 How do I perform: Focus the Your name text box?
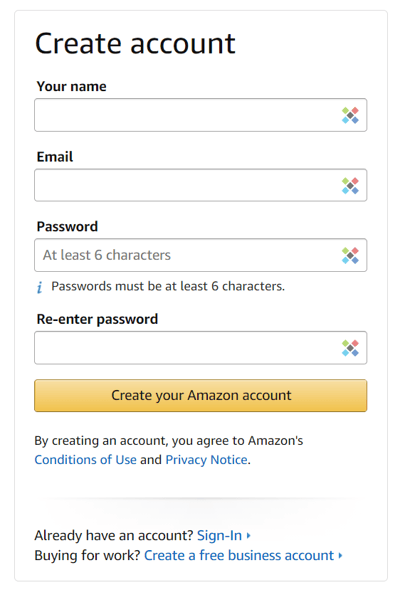coord(201,115)
